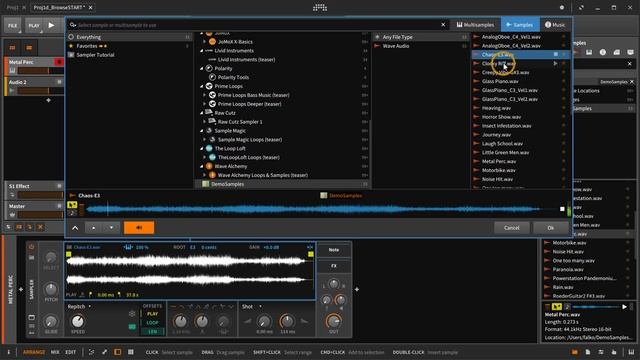
Task: Toggle the Sampler device power button
Action: coord(31,247)
